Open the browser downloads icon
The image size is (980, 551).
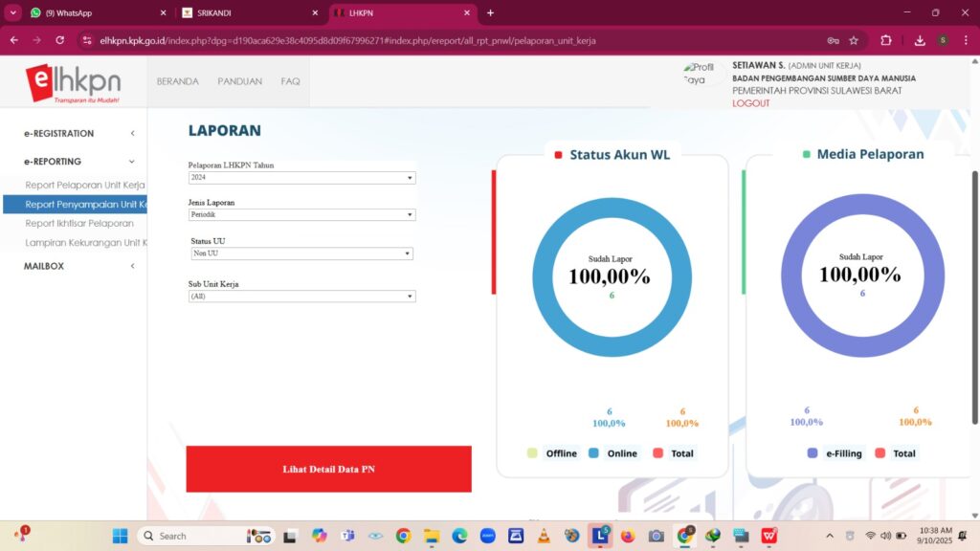(919, 40)
